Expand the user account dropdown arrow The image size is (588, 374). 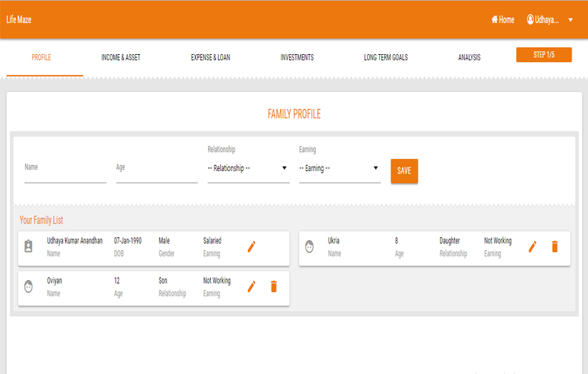(x=570, y=20)
